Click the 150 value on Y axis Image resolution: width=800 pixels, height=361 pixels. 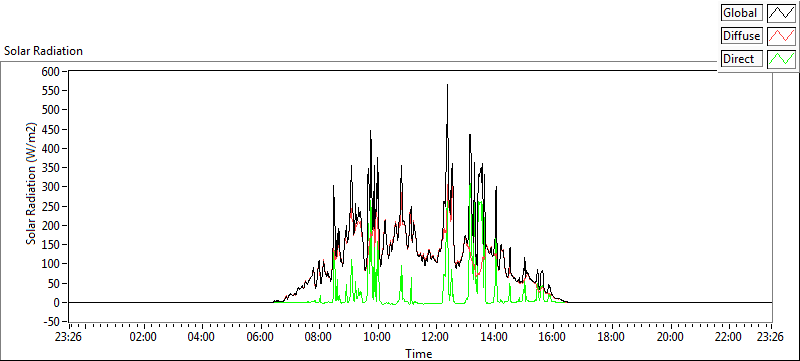point(52,245)
